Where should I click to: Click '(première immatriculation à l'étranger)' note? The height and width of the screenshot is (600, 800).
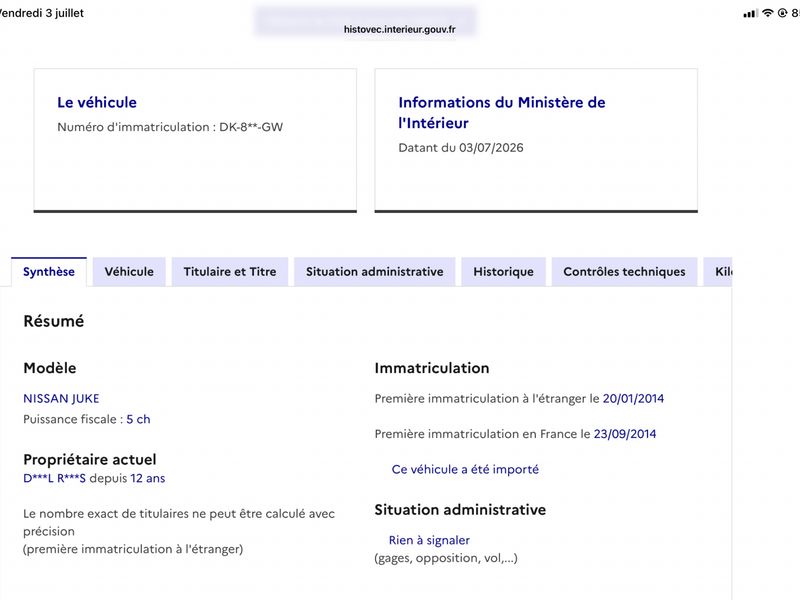coord(133,549)
